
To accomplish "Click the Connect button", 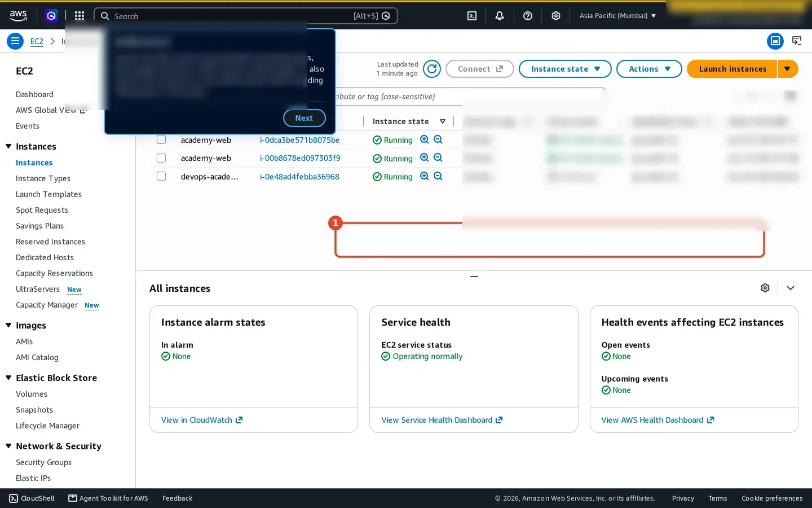I will (x=480, y=69).
